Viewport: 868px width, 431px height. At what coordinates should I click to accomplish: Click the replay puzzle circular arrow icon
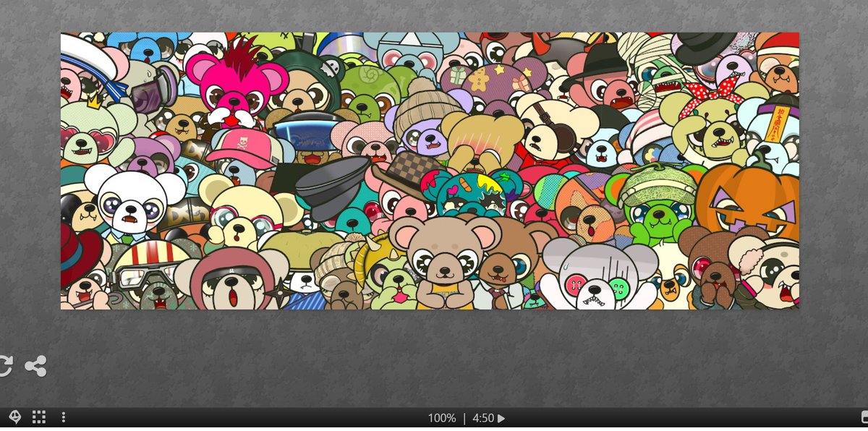[x=4, y=366]
